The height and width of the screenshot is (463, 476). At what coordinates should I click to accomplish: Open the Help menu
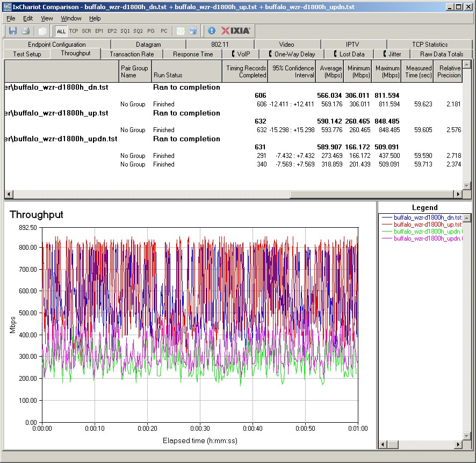click(95, 18)
